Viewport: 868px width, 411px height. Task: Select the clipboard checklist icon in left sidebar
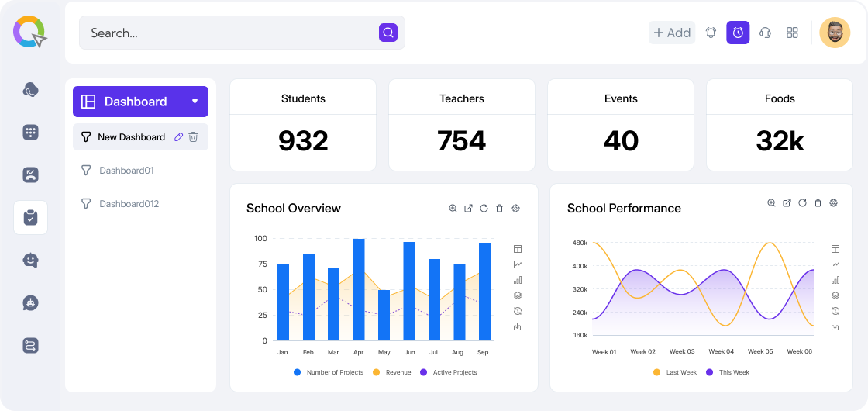coord(30,218)
